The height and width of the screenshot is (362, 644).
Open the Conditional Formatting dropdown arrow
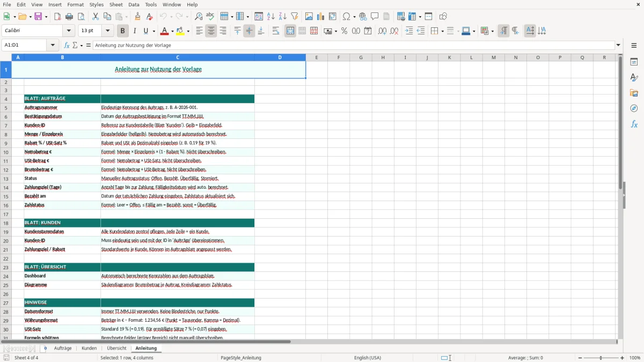[x=492, y=31]
